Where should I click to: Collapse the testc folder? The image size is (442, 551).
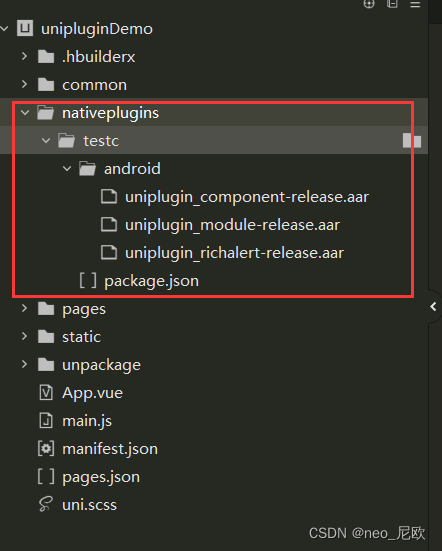[46, 141]
